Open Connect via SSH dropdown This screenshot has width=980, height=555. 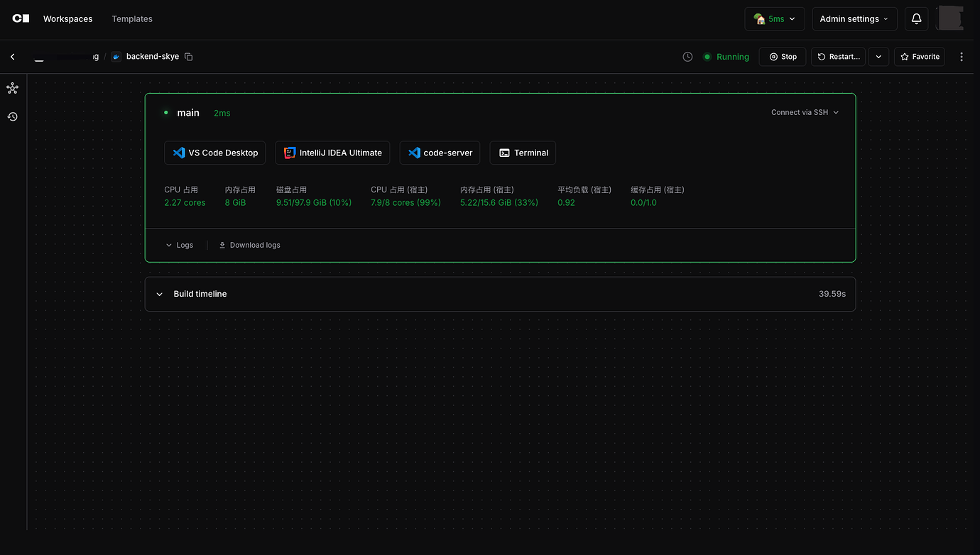click(x=805, y=112)
